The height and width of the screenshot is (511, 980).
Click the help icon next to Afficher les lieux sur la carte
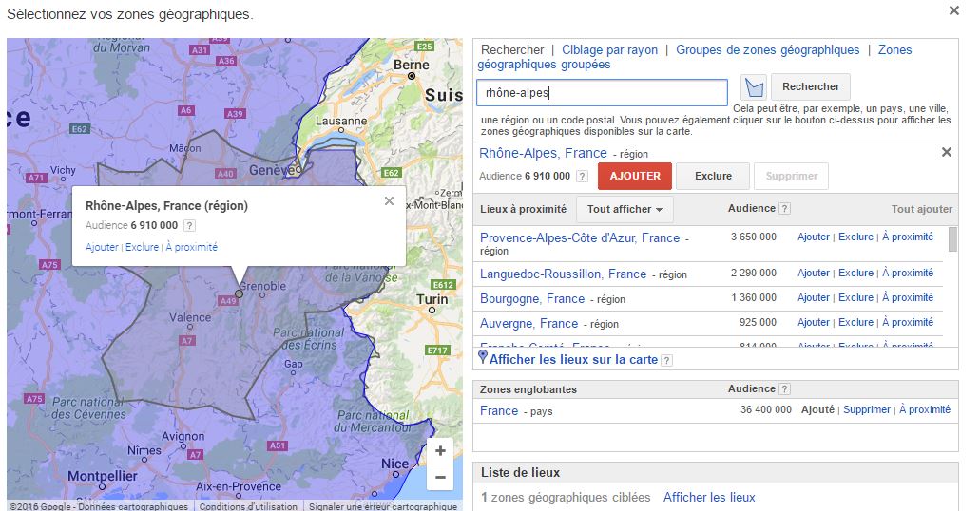[667, 360]
